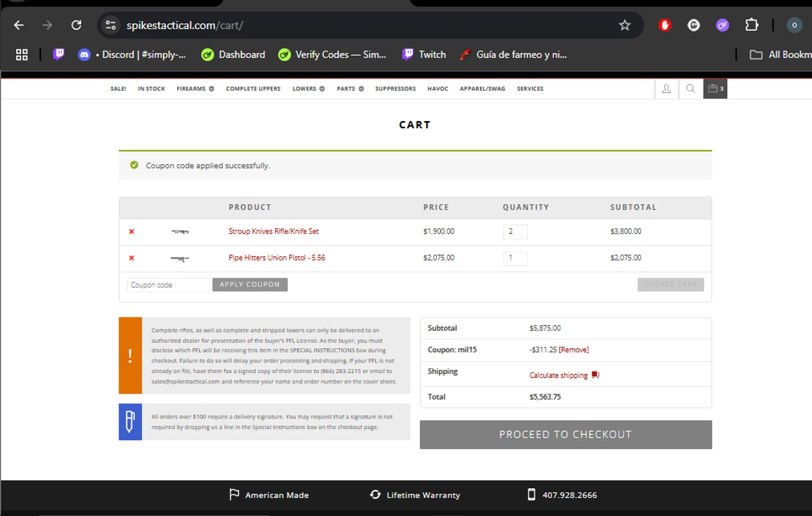
Task: Open the Dashboard bookmark
Action: tap(233, 55)
